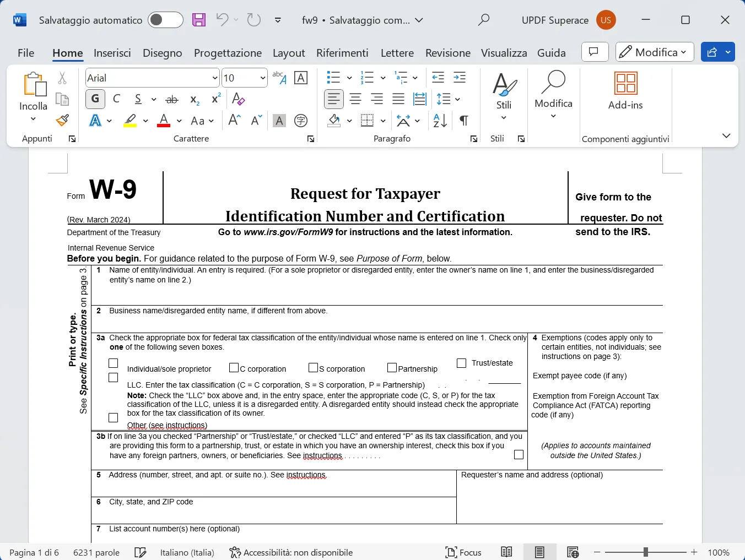This screenshot has height=560, width=745.
Task: Decrease paragraph indent
Action: pos(438,77)
